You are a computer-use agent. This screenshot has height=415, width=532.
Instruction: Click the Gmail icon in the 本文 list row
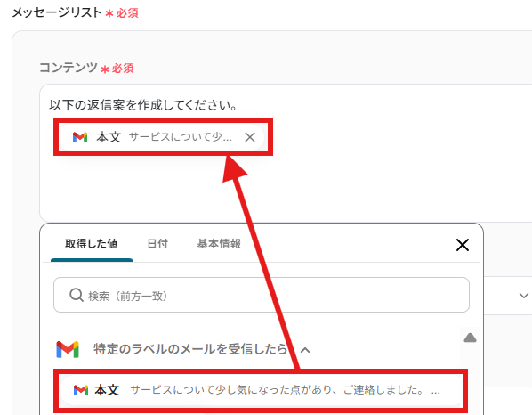81,390
